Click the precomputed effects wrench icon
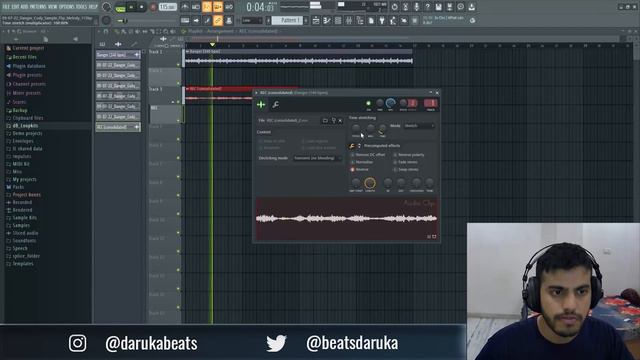Screen dimensions: 640x360 tap(352, 146)
